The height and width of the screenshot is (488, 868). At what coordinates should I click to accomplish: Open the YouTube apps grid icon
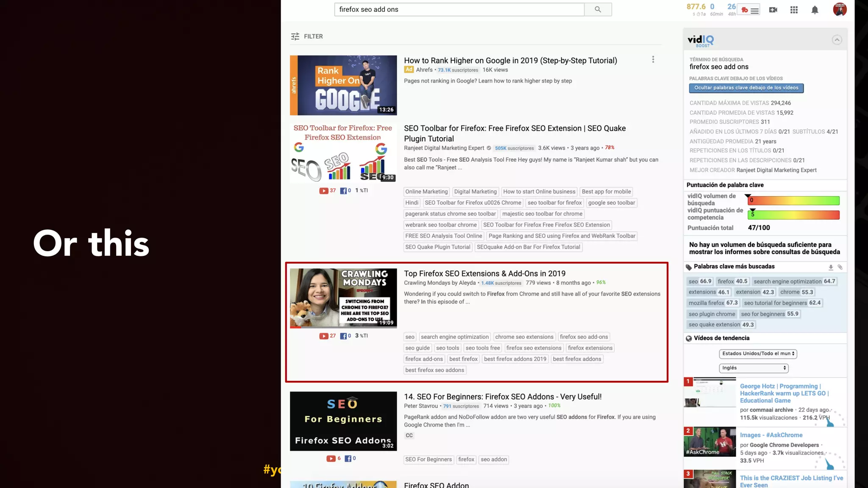pyautogui.click(x=794, y=10)
